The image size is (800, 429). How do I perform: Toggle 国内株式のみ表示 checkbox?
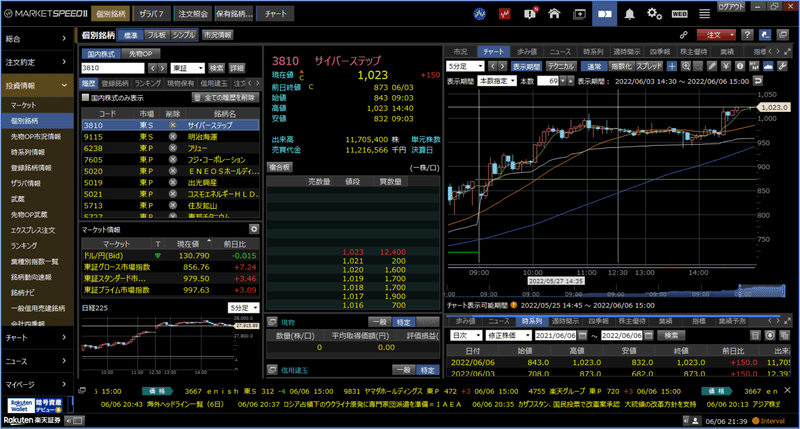point(86,97)
